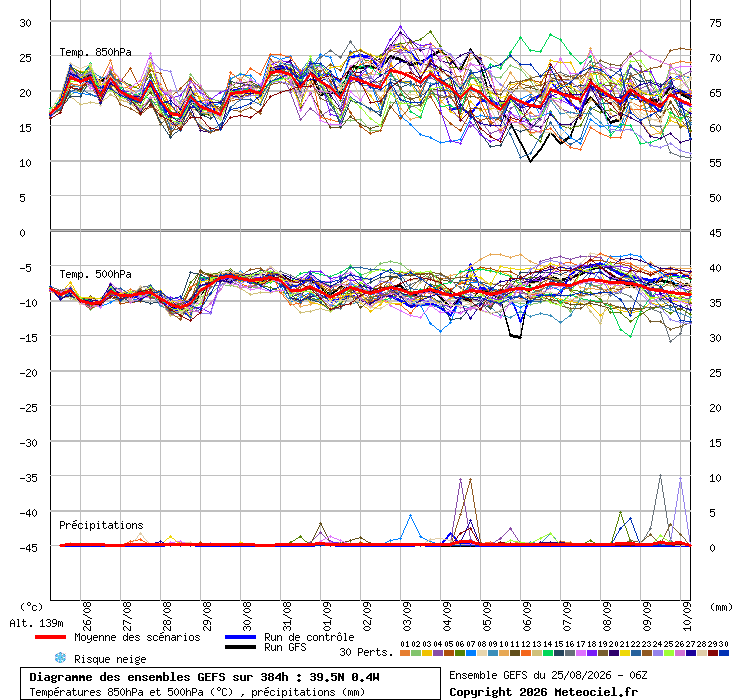Click the 04/09 date axis label
740x700 pixels.
[447, 616]
